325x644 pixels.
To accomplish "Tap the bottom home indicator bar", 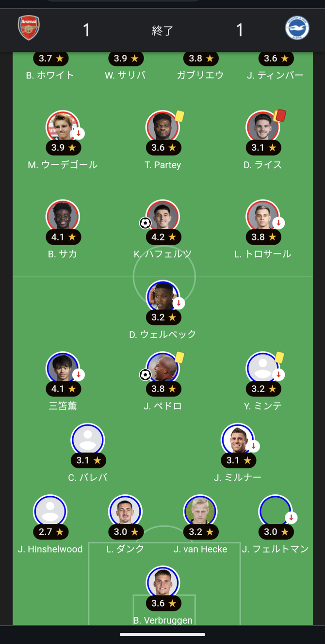I will click(162, 634).
